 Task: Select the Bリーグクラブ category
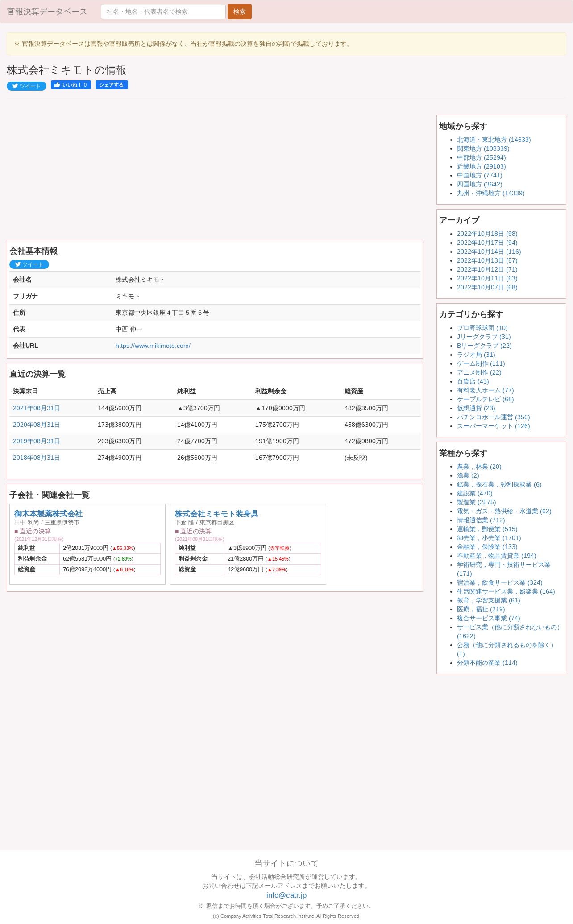(x=484, y=346)
